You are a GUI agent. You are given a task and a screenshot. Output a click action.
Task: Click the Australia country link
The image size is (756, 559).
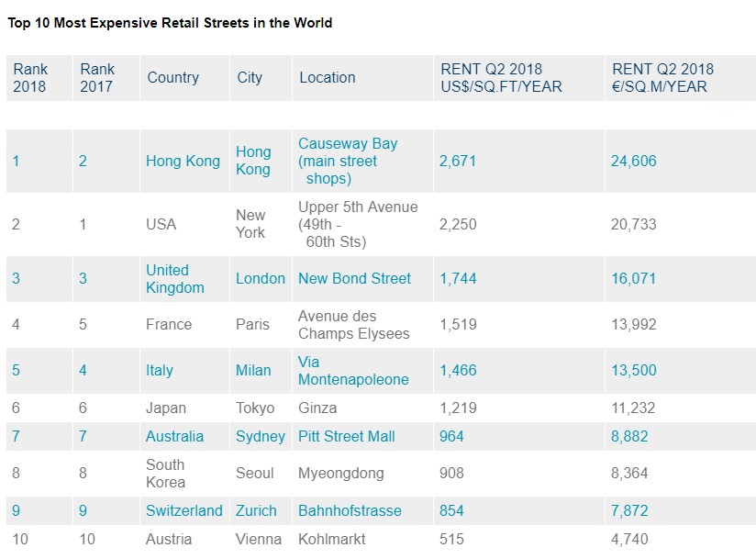(174, 436)
